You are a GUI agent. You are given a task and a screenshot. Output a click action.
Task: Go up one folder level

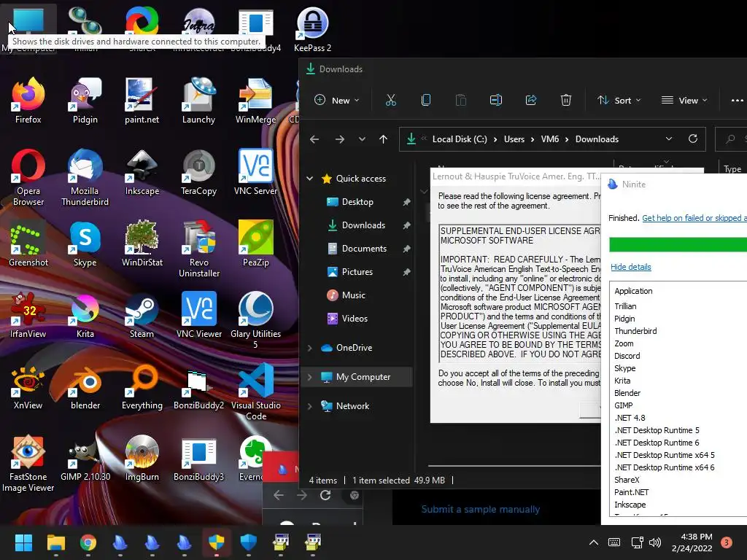(383, 139)
